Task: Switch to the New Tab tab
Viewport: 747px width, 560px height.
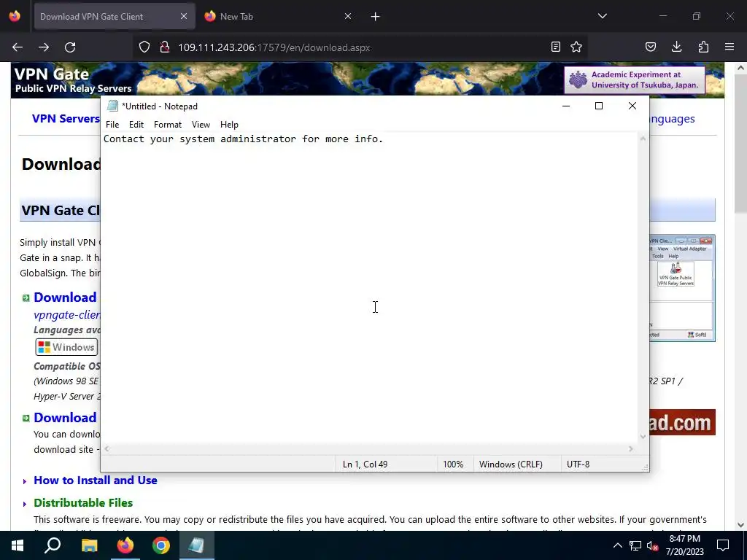Action: pyautogui.click(x=278, y=16)
